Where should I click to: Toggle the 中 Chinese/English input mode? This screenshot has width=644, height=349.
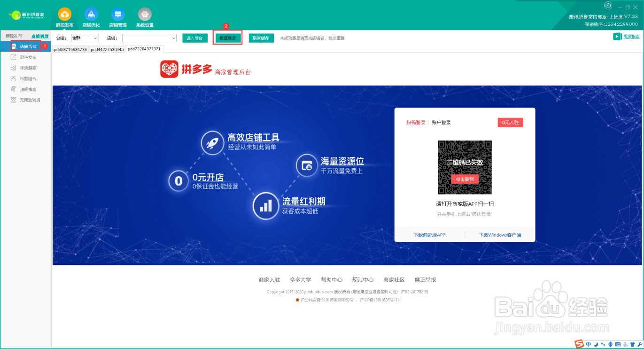point(588,344)
